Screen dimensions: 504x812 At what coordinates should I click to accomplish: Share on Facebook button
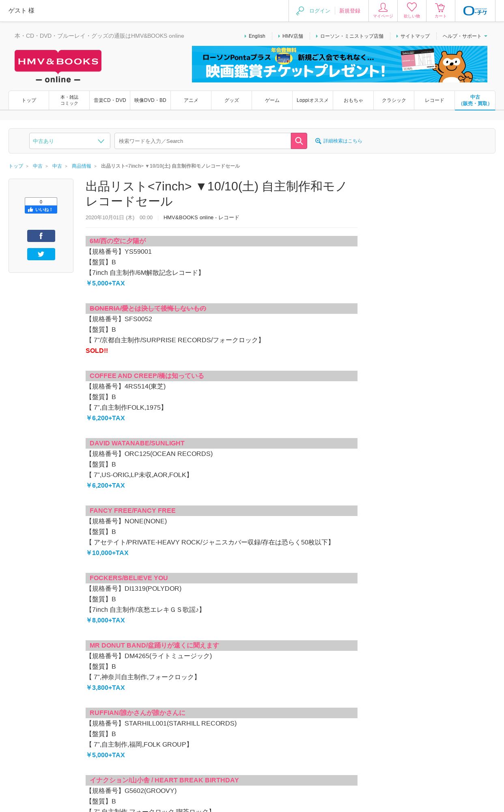pyautogui.click(x=41, y=236)
